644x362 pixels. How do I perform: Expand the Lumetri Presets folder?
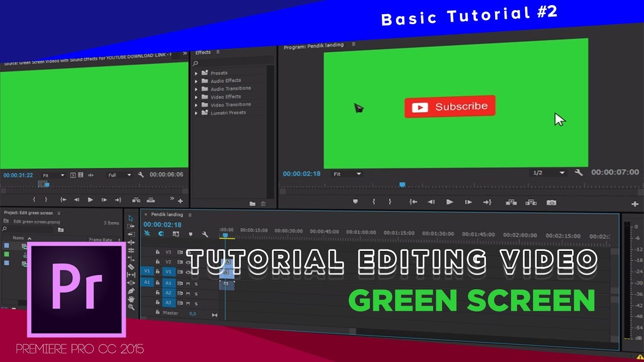tap(197, 113)
